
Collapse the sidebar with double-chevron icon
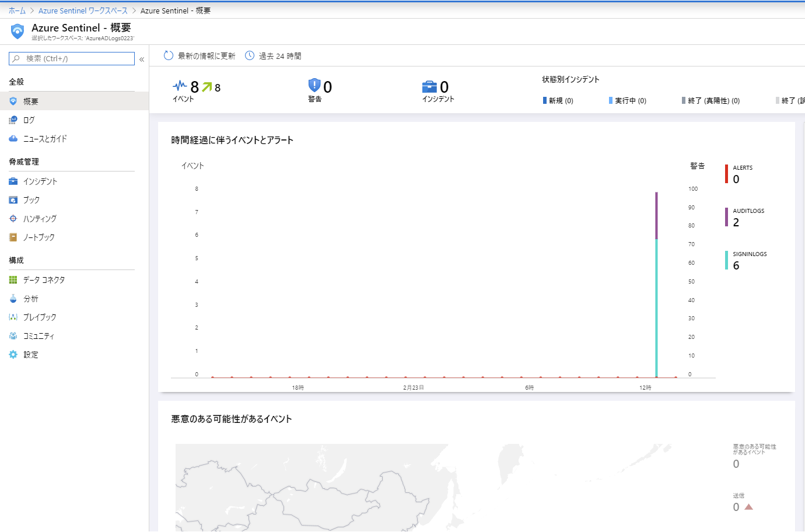(x=142, y=60)
